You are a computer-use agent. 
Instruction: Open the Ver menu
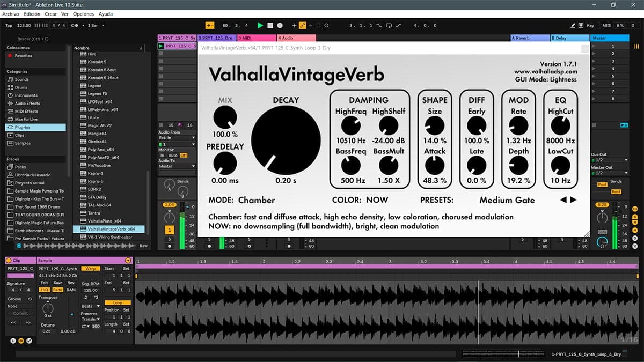click(65, 14)
